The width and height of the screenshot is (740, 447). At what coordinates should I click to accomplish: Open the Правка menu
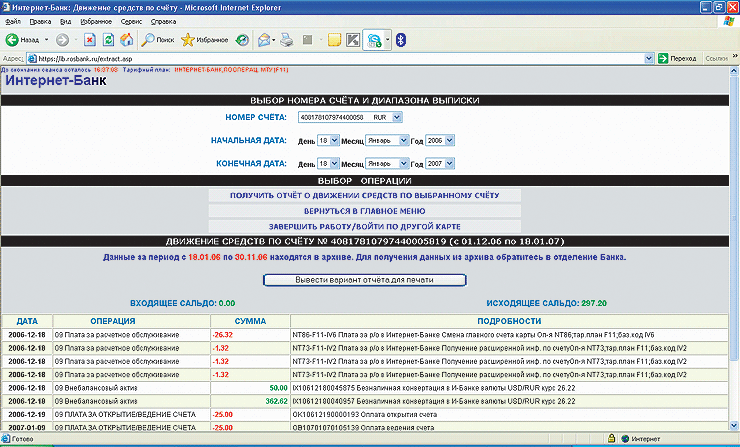click(40, 21)
